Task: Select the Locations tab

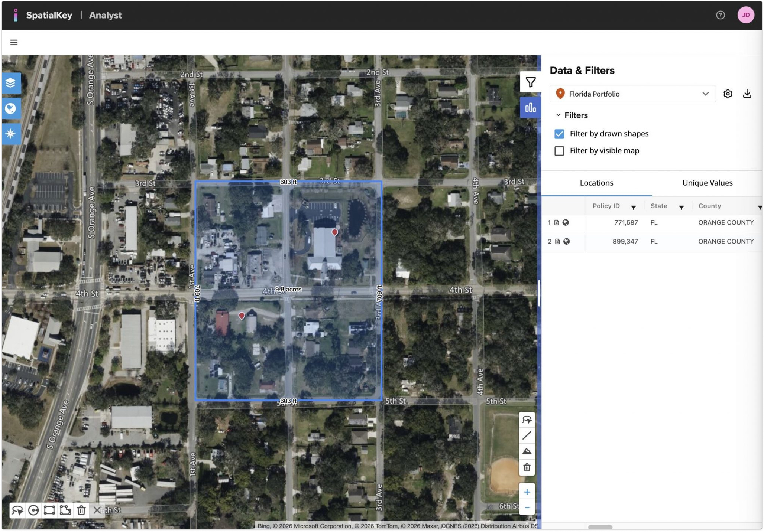Action: pyautogui.click(x=596, y=183)
